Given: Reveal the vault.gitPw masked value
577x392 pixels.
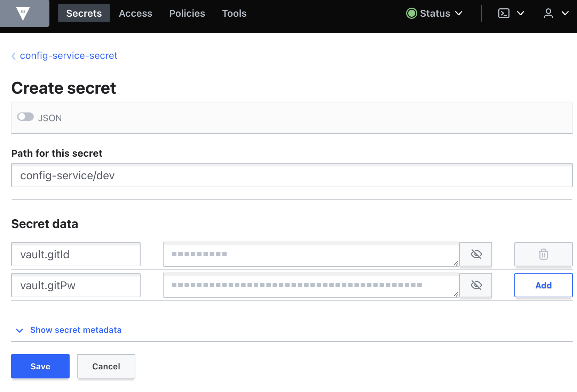Looking at the screenshot, I should pos(476,285).
